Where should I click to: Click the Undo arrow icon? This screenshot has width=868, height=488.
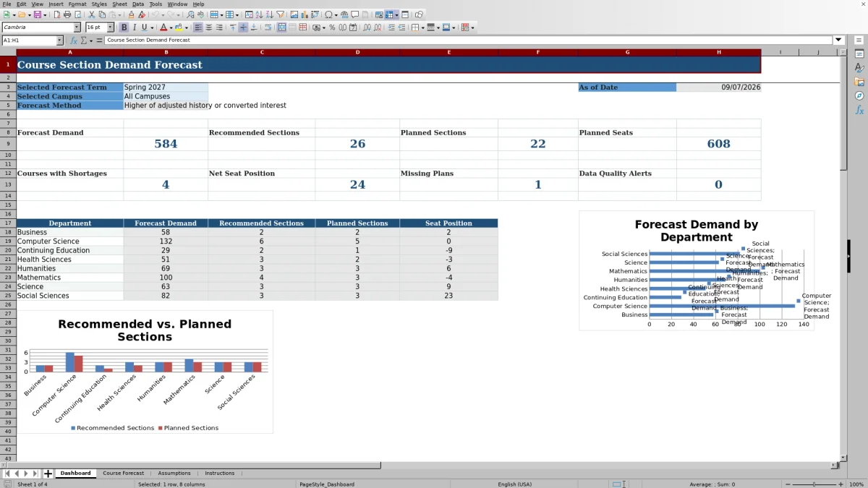(155, 14)
